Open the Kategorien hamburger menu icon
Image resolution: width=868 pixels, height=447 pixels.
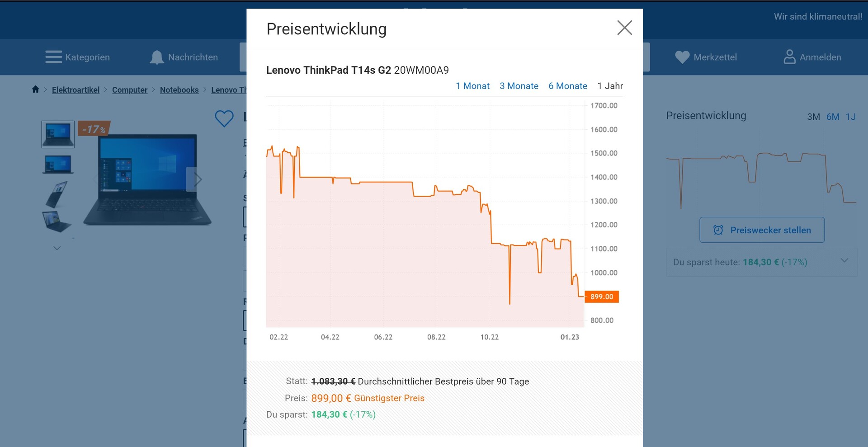click(x=54, y=57)
